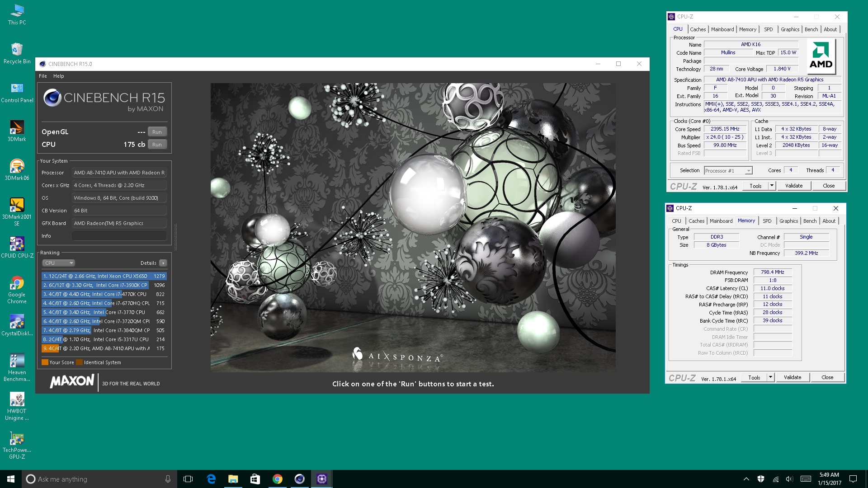This screenshot has width=868, height=488.
Task: Select the CrystalDiskInfo desktop shortcut
Action: (17, 325)
